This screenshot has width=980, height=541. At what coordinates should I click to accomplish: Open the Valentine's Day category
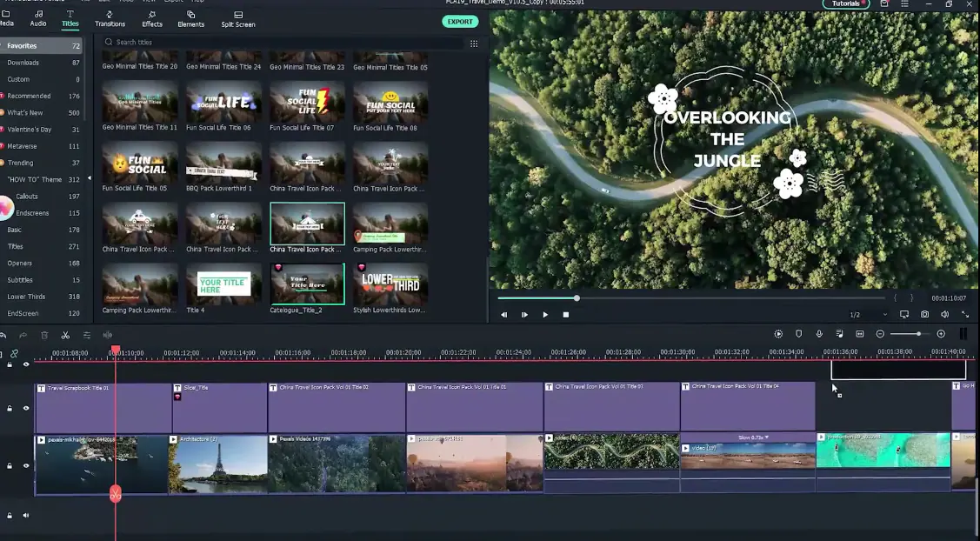[41, 130]
